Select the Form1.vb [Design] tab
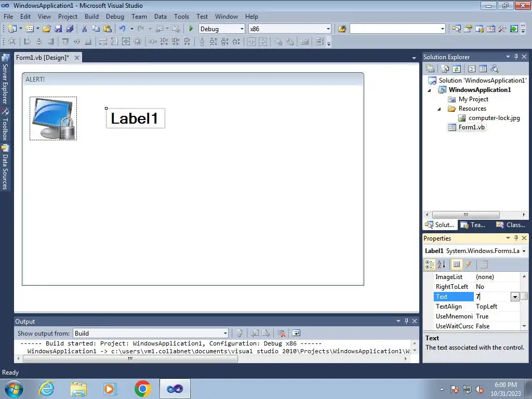 click(43, 58)
